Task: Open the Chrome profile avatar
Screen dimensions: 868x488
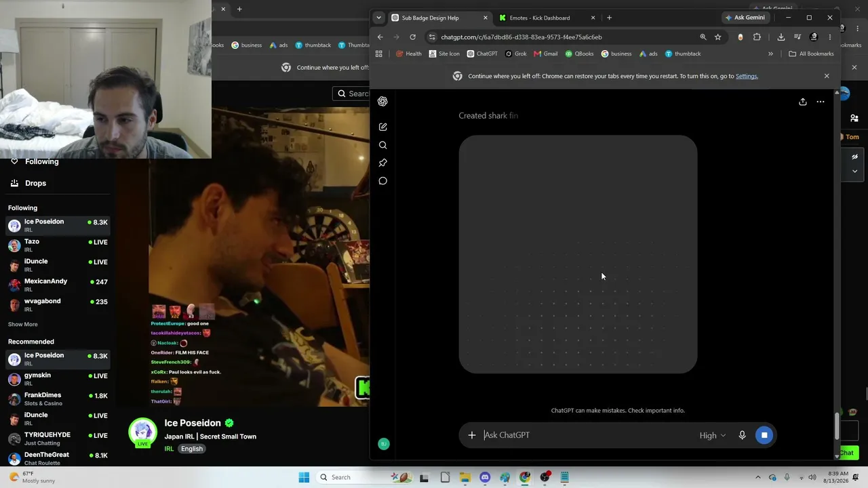Action: [814, 37]
